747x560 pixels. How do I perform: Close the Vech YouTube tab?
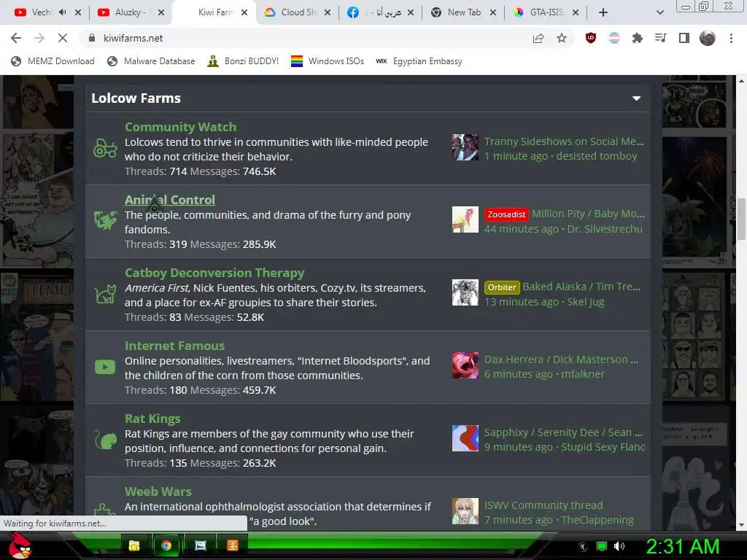pos(78,12)
